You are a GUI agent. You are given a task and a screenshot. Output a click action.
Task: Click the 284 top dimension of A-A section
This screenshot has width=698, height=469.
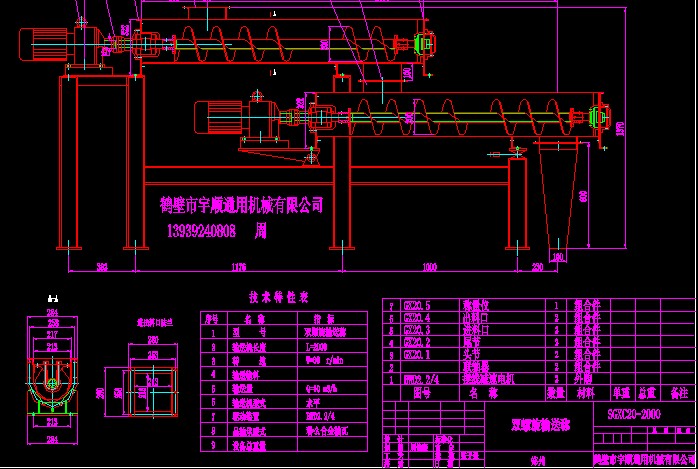(54, 311)
